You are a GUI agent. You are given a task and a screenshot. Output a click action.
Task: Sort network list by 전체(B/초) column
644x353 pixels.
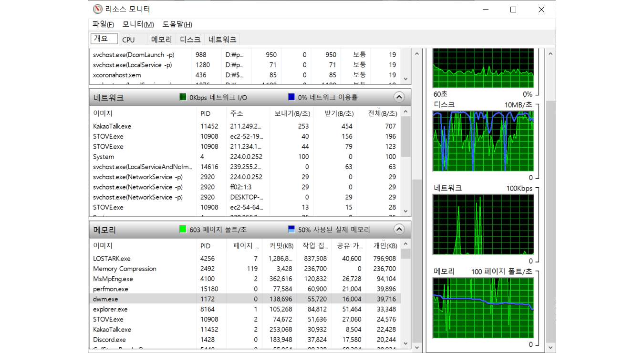pos(378,113)
